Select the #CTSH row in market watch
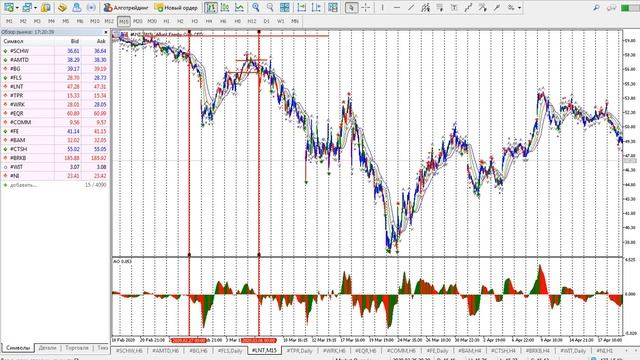640x360 pixels. coord(55,149)
